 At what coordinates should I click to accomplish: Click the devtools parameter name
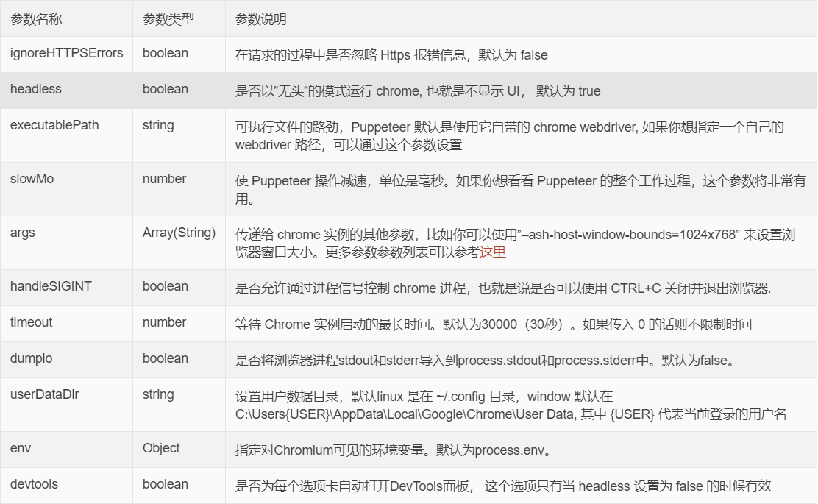34,484
